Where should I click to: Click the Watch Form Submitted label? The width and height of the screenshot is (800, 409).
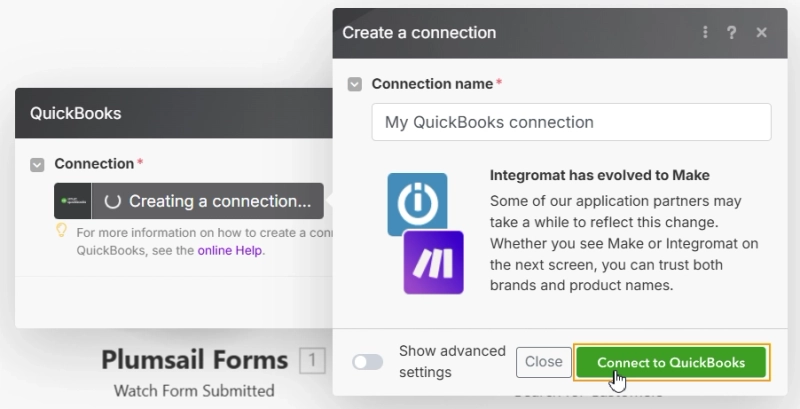[194, 391]
